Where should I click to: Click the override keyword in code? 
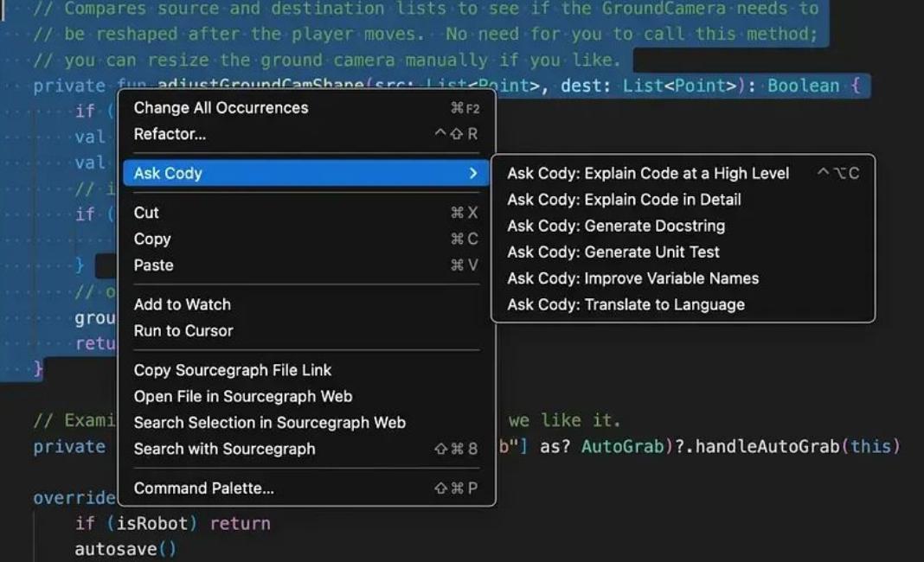tap(74, 498)
